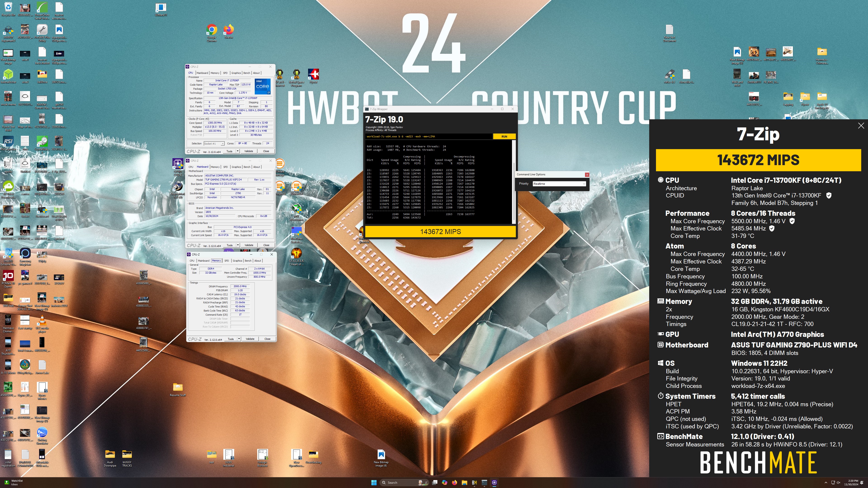Image resolution: width=868 pixels, height=488 pixels.
Task: Open the Sinking Simulator desktop icon
Action: (x=42, y=436)
